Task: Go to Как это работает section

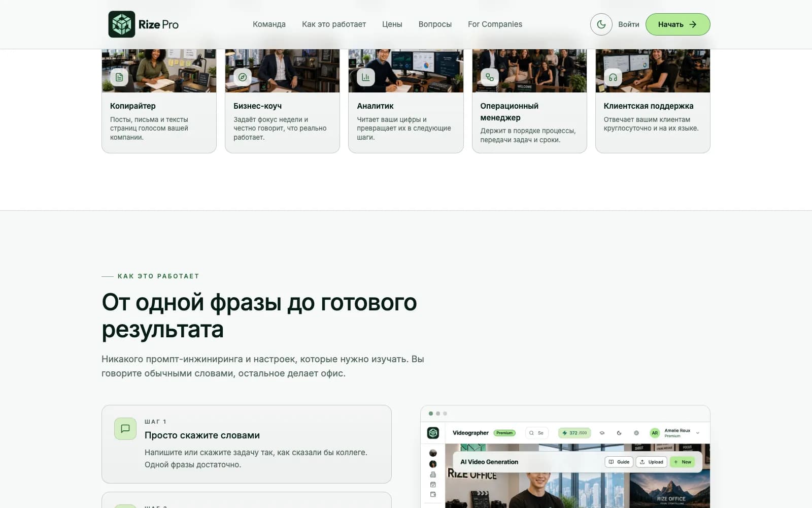Action: pyautogui.click(x=334, y=24)
